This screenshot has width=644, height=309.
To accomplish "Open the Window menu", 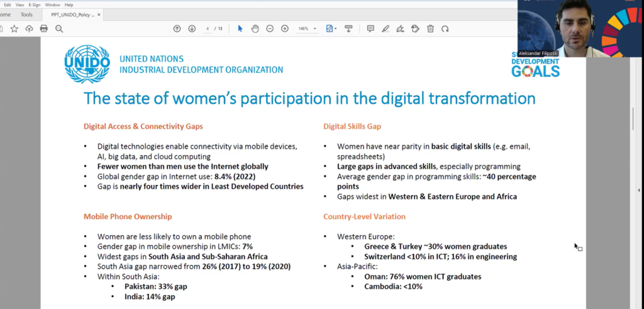I will [x=53, y=4].
